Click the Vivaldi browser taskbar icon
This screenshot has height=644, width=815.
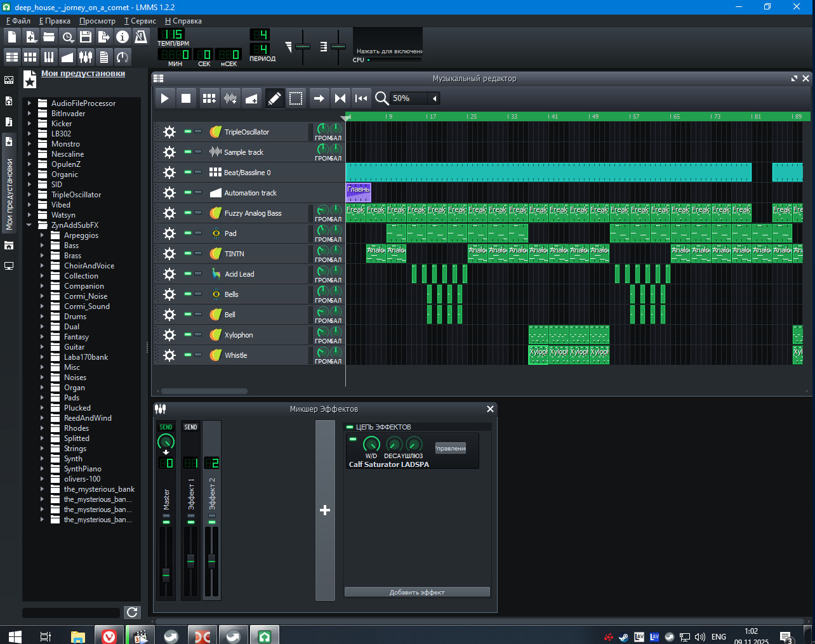109,636
